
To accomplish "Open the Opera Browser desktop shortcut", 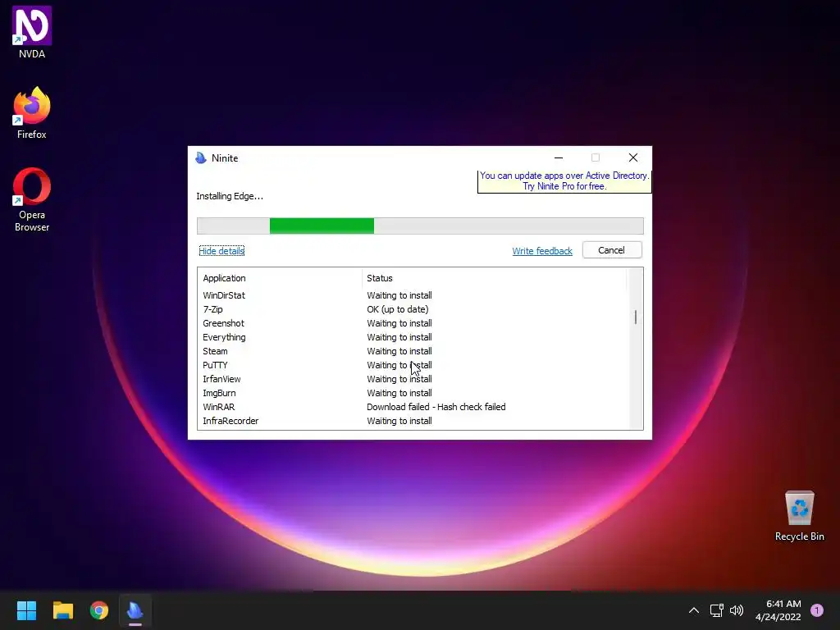I will point(32,200).
